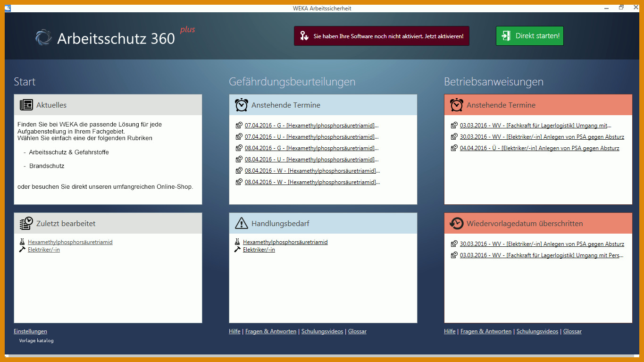Screen dimensions: 644x362
Task: Click the Direkt starten! button
Action: tap(529, 36)
